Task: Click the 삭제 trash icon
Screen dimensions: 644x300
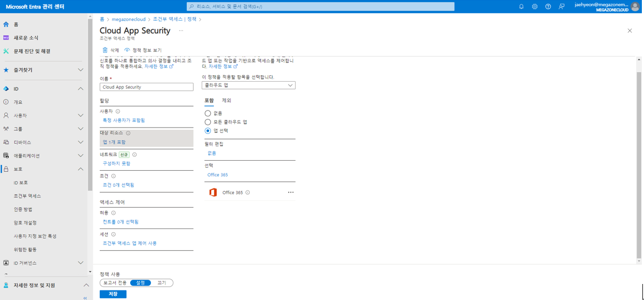Action: click(x=105, y=50)
